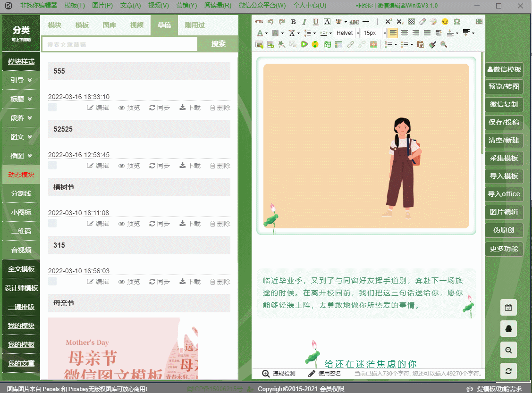Click the calendar icon on right side
This screenshot has height=393, width=532.
point(508,308)
